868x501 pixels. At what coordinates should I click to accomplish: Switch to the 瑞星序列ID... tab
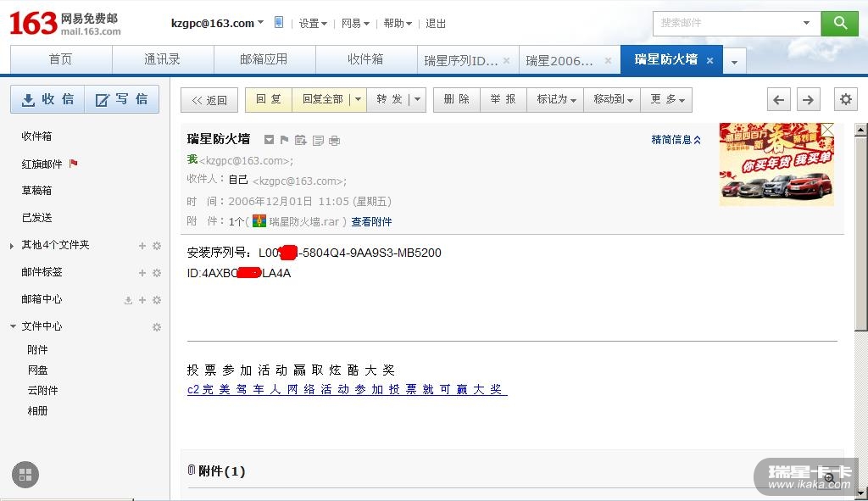(461, 60)
